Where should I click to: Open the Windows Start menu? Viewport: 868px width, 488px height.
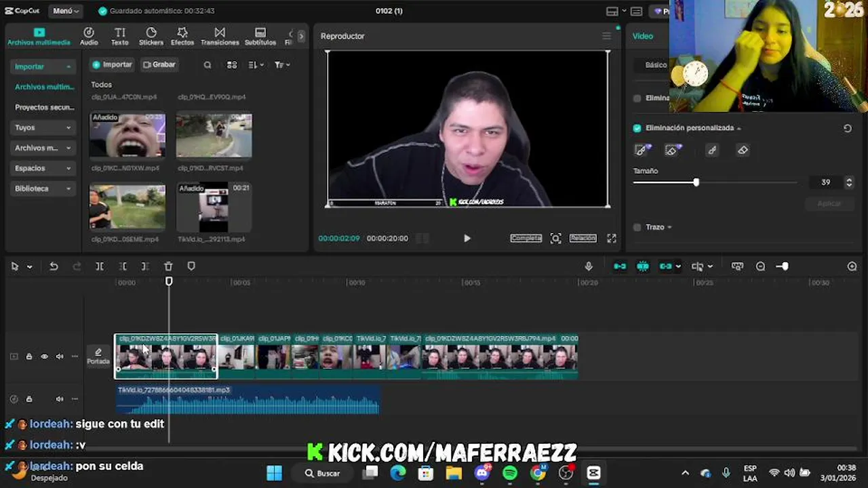274,473
